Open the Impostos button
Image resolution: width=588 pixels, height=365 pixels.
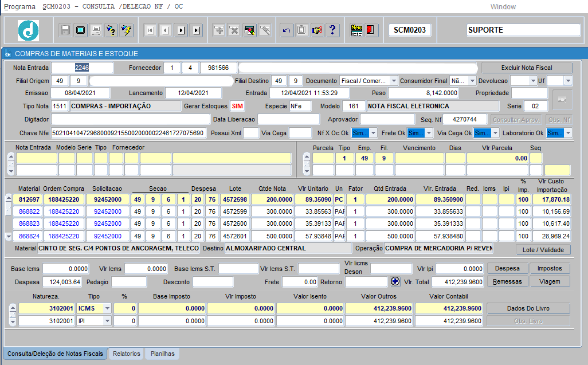[x=550, y=268]
